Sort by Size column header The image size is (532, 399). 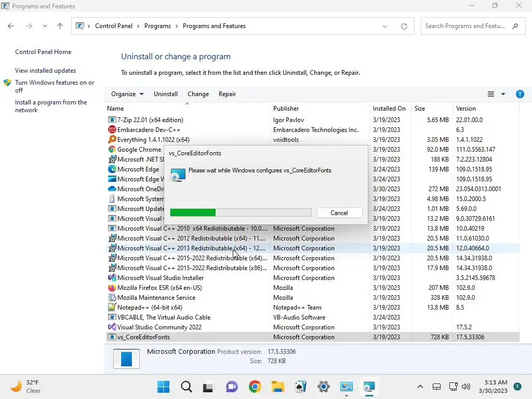tap(432, 108)
